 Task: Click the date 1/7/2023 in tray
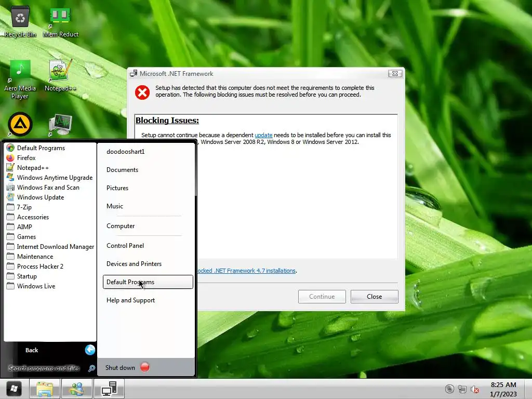[503, 394]
